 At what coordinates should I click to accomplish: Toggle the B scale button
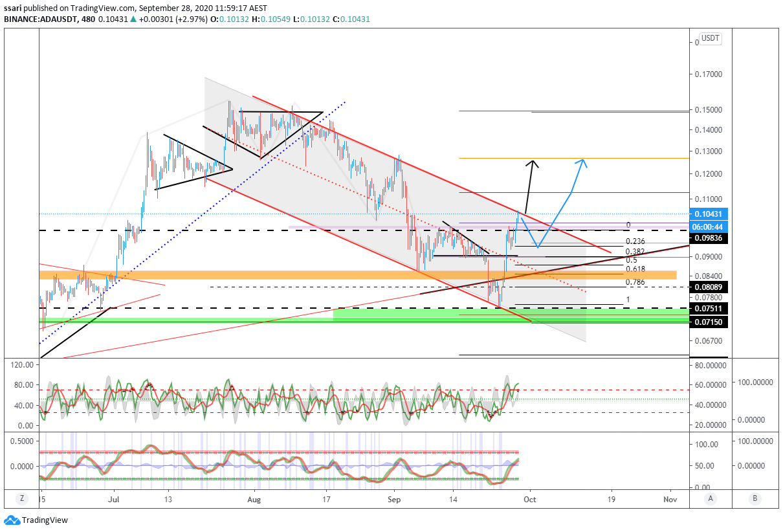point(755,498)
